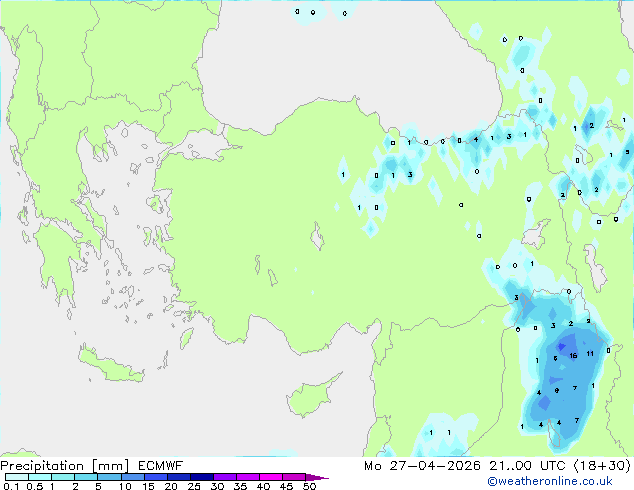Click the "21.00 UTC" time text
The width and height of the screenshot is (634, 490).
(527, 466)
